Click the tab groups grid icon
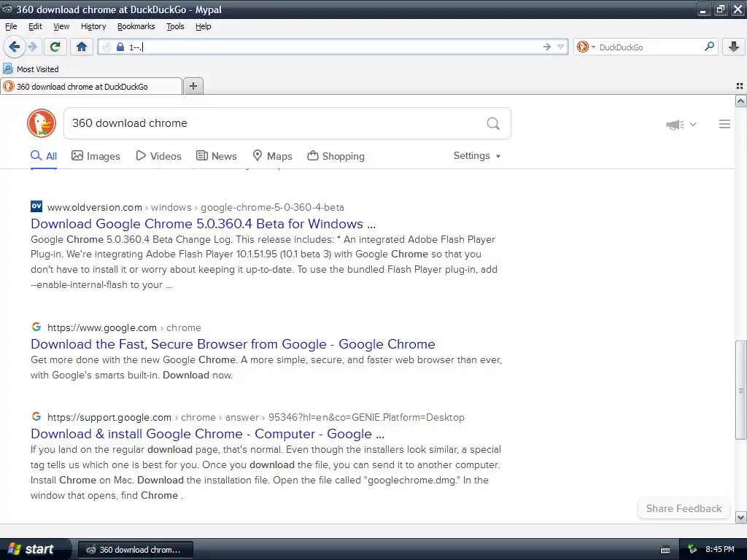The height and width of the screenshot is (560, 747). pyautogui.click(x=740, y=86)
